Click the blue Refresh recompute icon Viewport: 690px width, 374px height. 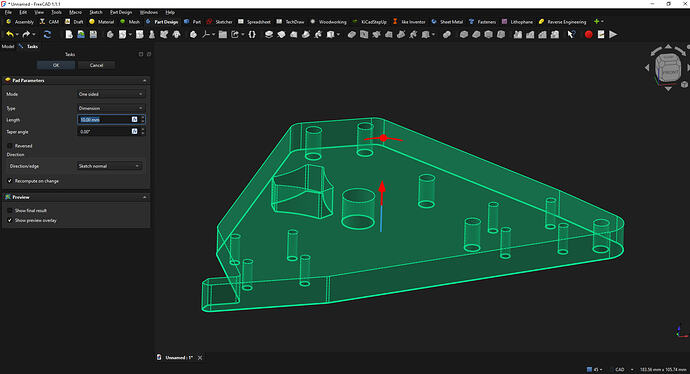47,34
